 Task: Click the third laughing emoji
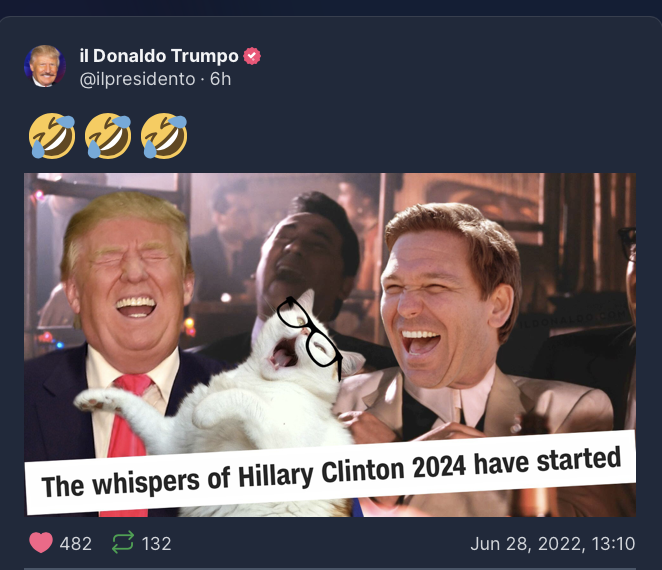point(164,136)
